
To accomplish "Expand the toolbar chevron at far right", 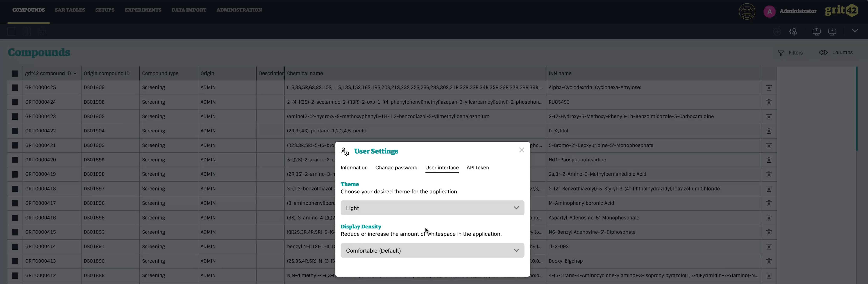I will tap(855, 31).
